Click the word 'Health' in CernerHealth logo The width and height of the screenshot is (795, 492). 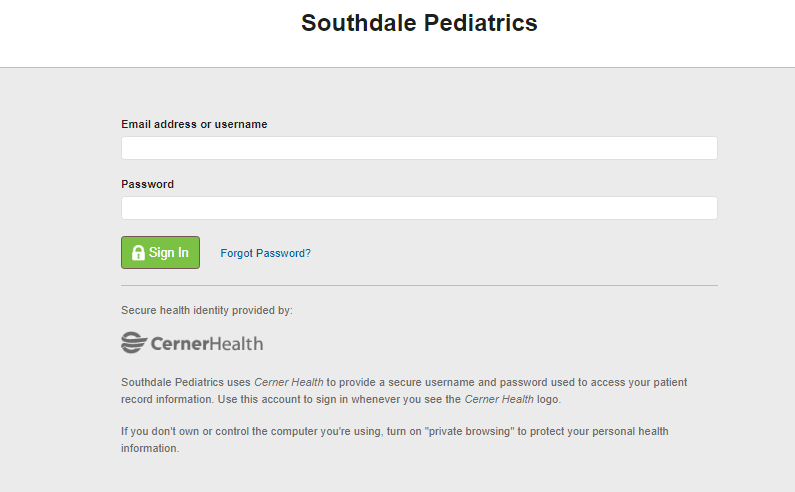pyautogui.click(x=236, y=344)
